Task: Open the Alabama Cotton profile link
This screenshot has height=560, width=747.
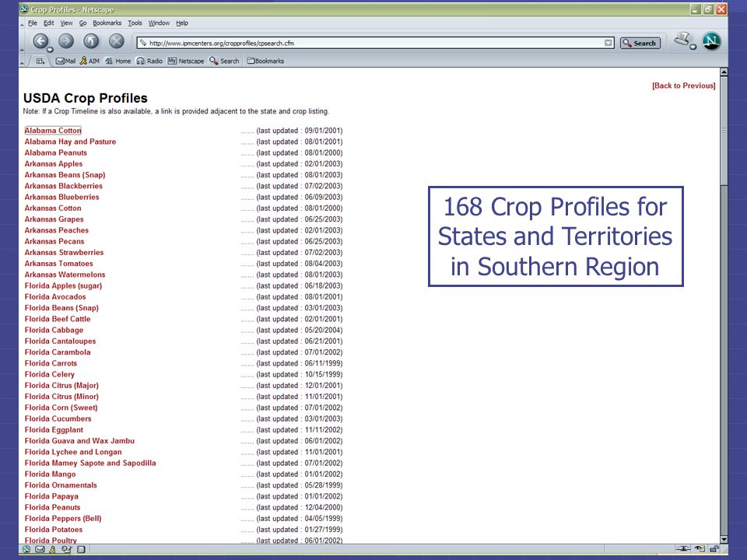Action: (53, 131)
